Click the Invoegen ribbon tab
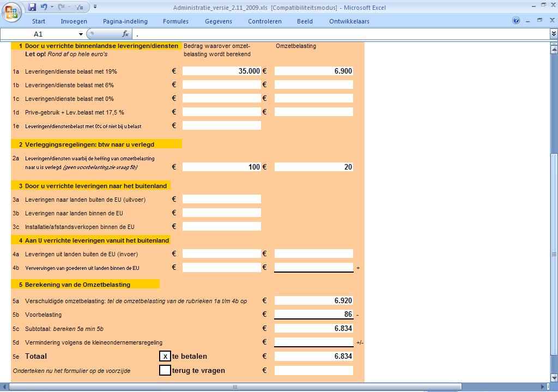Image resolution: width=558 pixels, height=392 pixels. [x=74, y=21]
